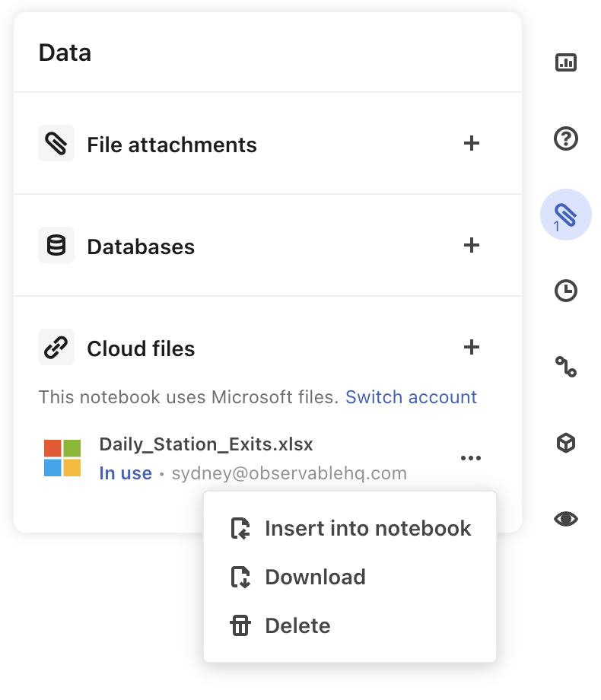Click the Switch account link

411,396
